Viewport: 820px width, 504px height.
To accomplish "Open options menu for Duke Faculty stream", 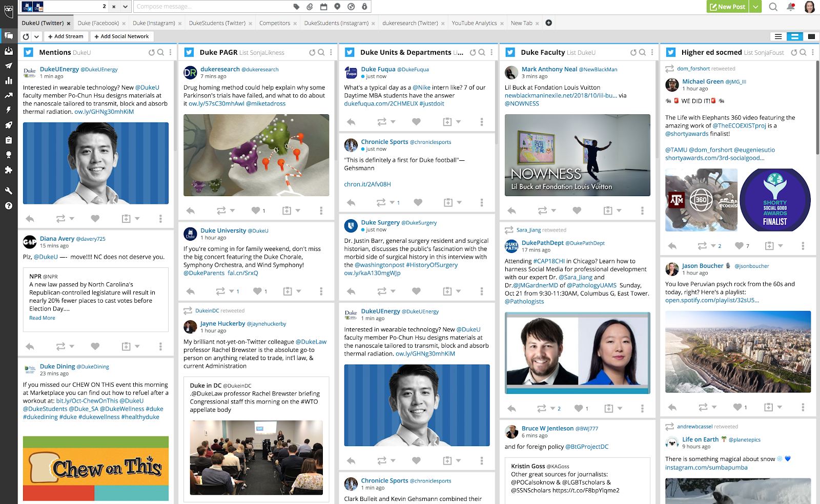I will click(x=652, y=52).
